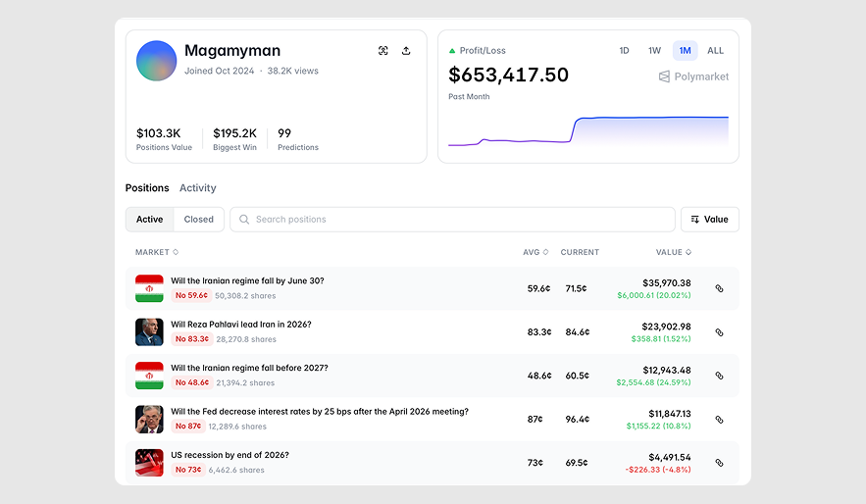Open the Value sort dropdown
Screen dimensions: 866x504
tap(709, 220)
